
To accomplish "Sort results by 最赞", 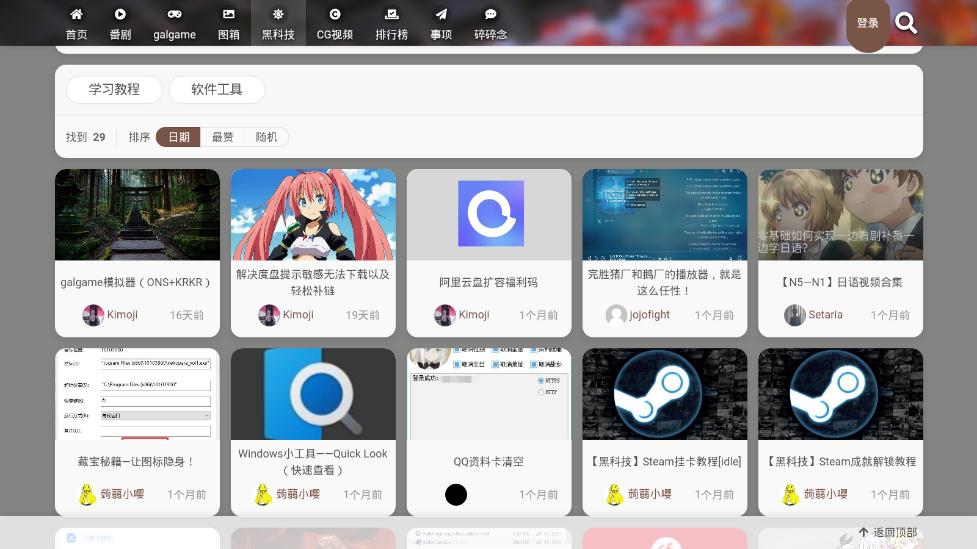I will pyautogui.click(x=222, y=137).
